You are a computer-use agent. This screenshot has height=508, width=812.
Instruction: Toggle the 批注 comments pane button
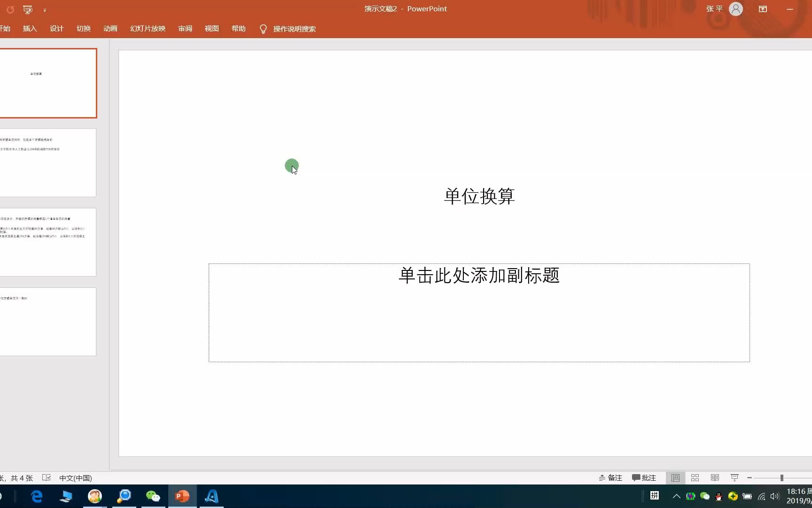pyautogui.click(x=644, y=478)
